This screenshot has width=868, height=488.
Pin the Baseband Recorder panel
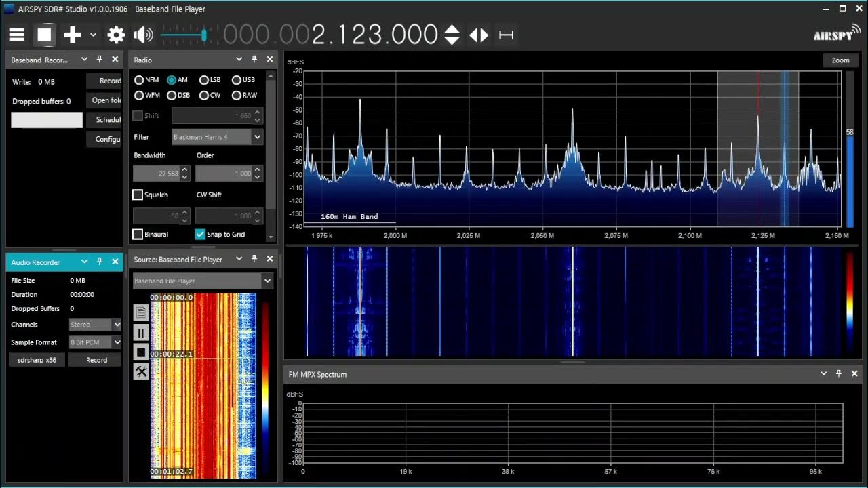point(100,60)
